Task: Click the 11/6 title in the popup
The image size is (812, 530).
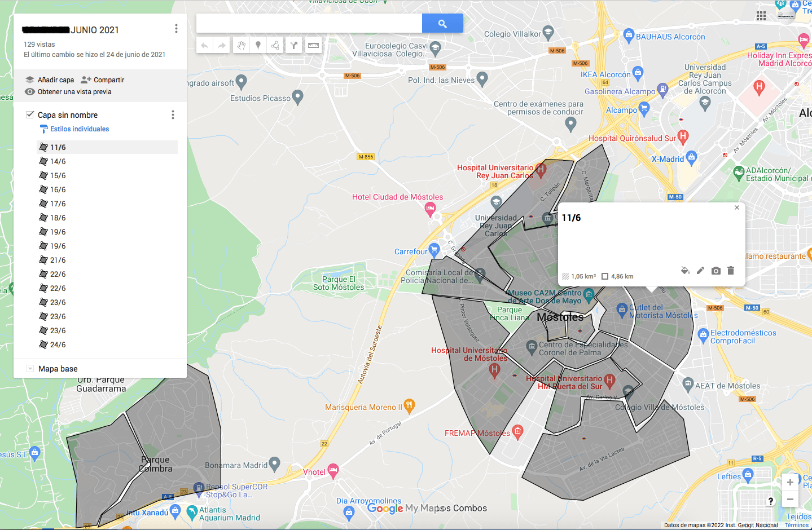Action: click(x=571, y=218)
